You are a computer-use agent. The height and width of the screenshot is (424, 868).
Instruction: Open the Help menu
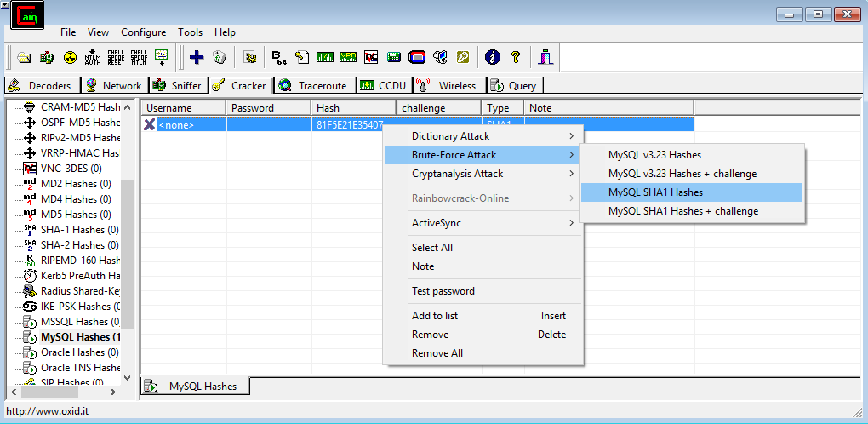pos(225,32)
